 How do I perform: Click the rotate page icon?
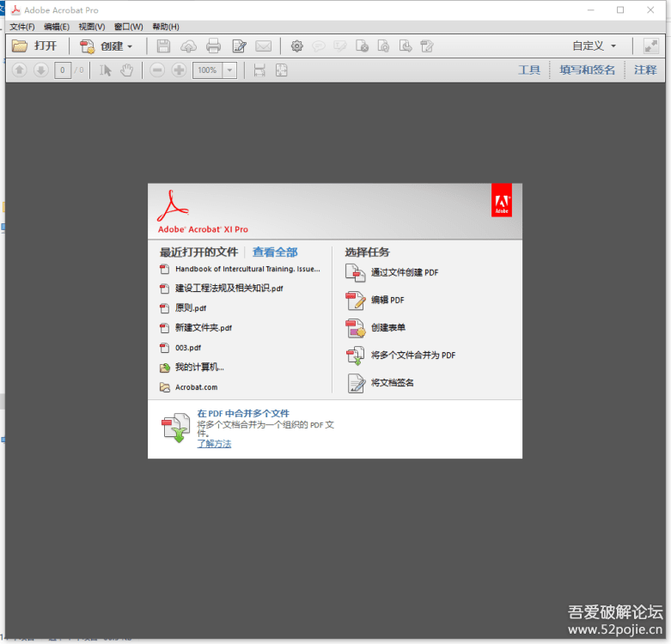(383, 46)
